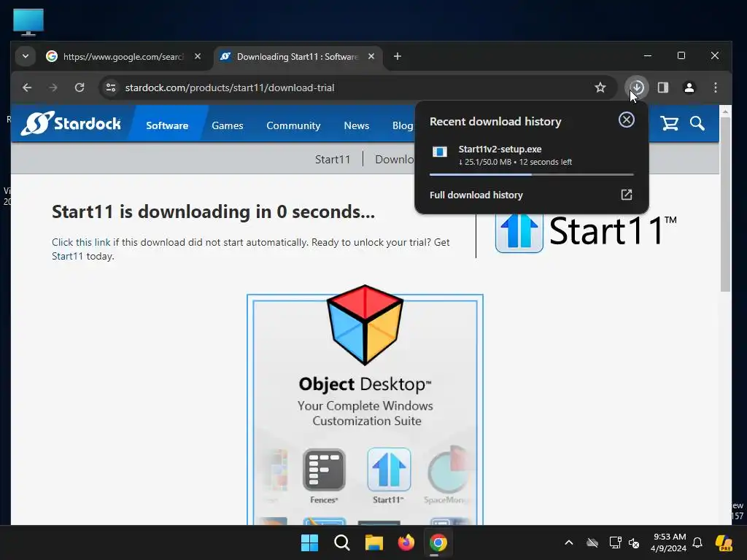Image resolution: width=747 pixels, height=560 pixels.
Task: Open the News menu item
Action: [356, 125]
